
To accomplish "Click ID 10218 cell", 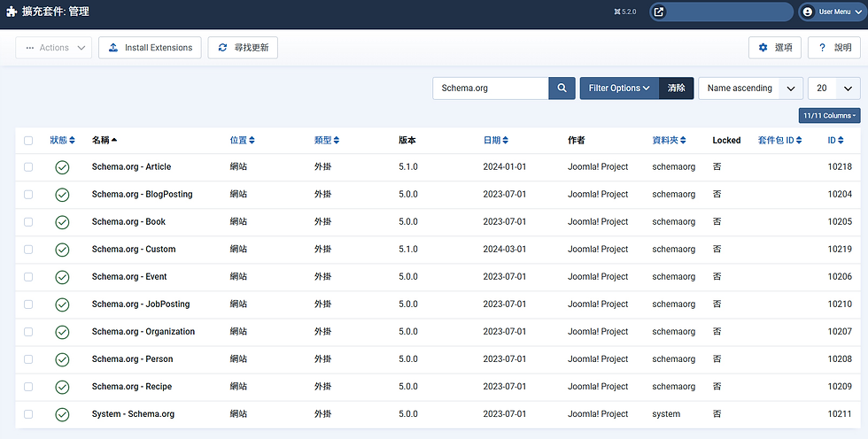I will tap(840, 167).
